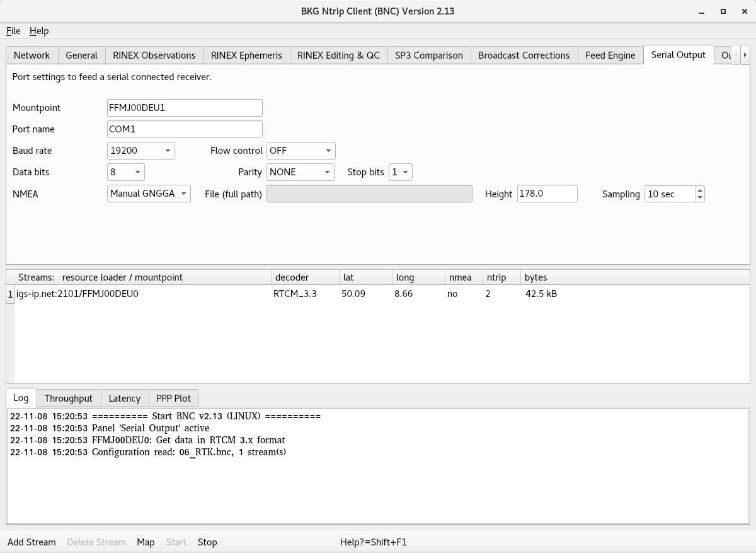Show the Throughput tab
Viewport: 756px width, 553px height.
pyautogui.click(x=68, y=399)
